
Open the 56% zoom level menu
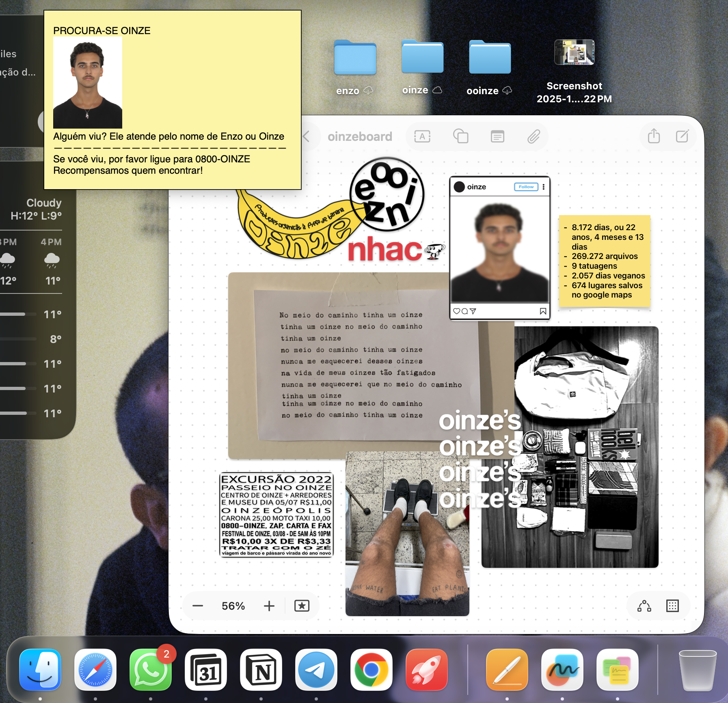pyautogui.click(x=233, y=606)
